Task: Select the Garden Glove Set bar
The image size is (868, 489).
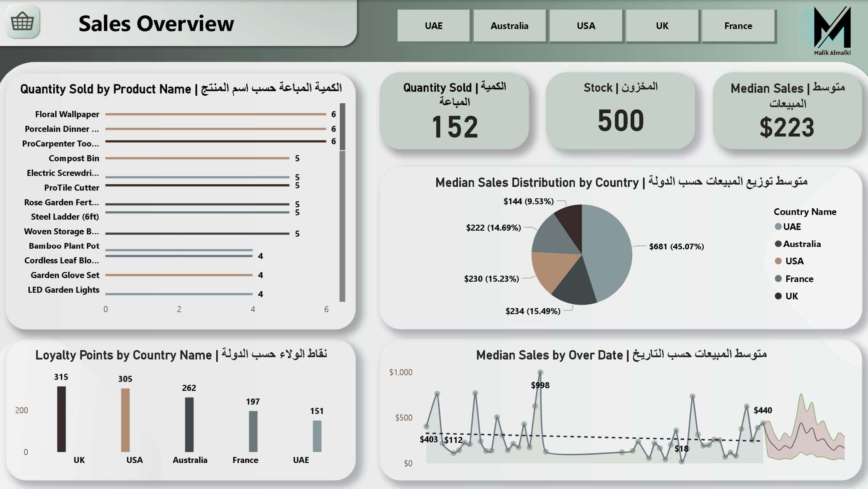Action: click(x=179, y=275)
